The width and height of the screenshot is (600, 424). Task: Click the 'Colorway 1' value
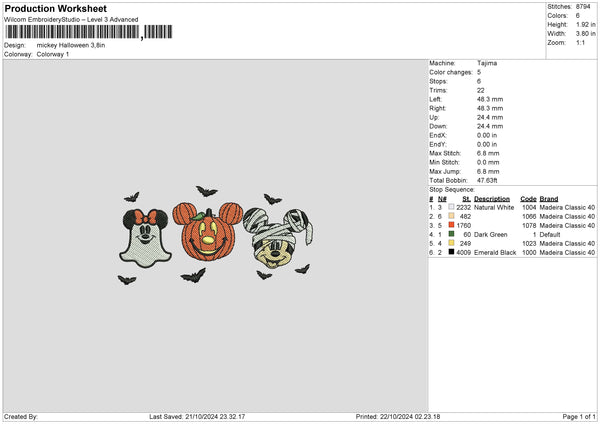[x=53, y=54]
